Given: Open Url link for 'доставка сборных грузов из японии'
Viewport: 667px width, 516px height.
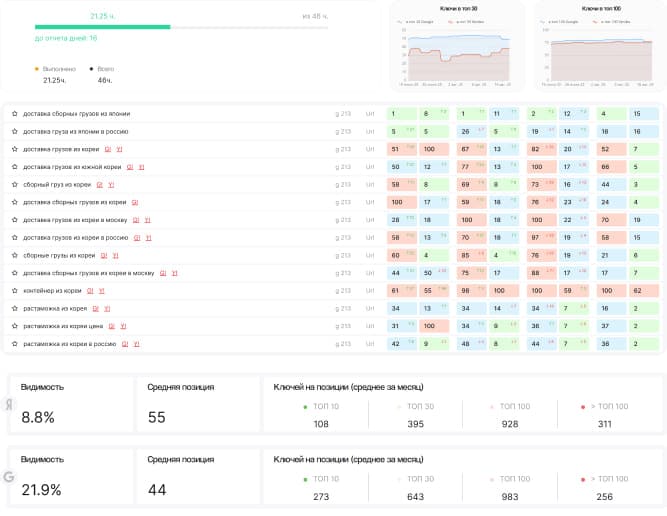Looking at the screenshot, I should click(370, 114).
